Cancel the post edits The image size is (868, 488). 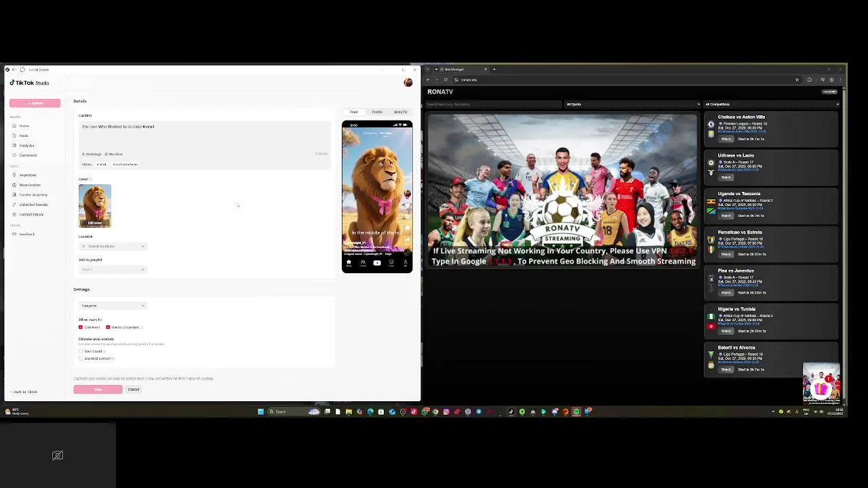pos(134,390)
